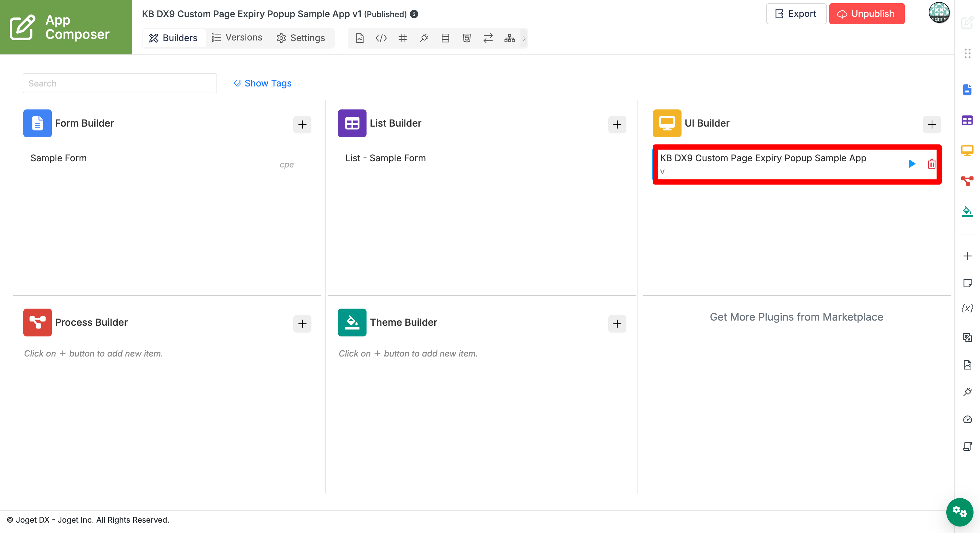This screenshot has height=533, width=980.
Task: Click the sticky note sidebar icon
Action: tap(967, 283)
